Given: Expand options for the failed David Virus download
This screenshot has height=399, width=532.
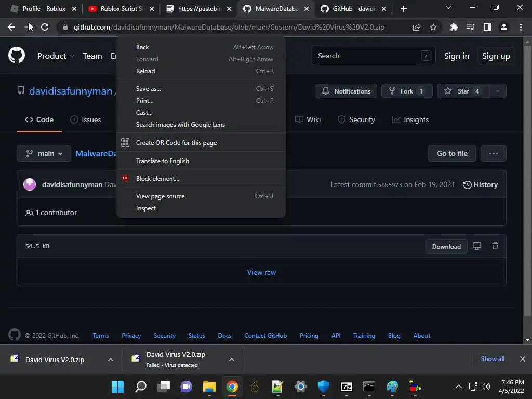Looking at the screenshot, I should 232,360.
